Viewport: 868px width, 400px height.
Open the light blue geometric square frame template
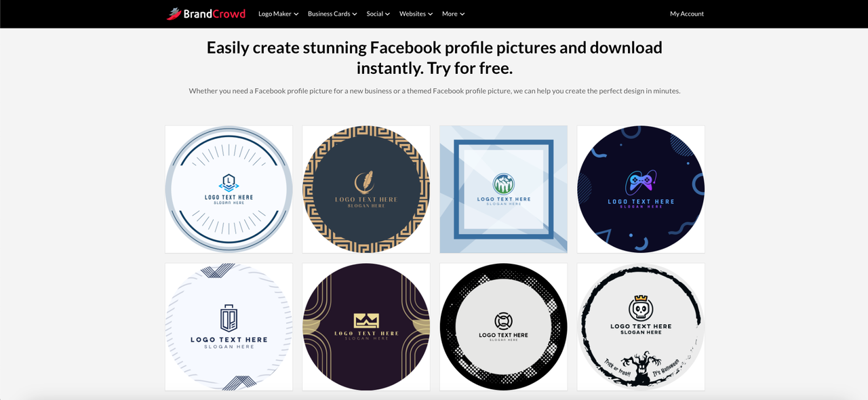503,189
